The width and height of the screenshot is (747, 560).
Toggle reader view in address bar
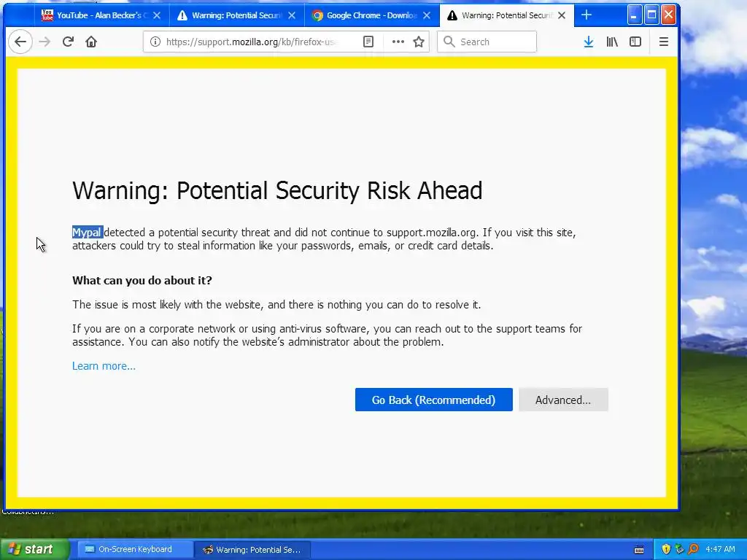pyautogui.click(x=368, y=42)
